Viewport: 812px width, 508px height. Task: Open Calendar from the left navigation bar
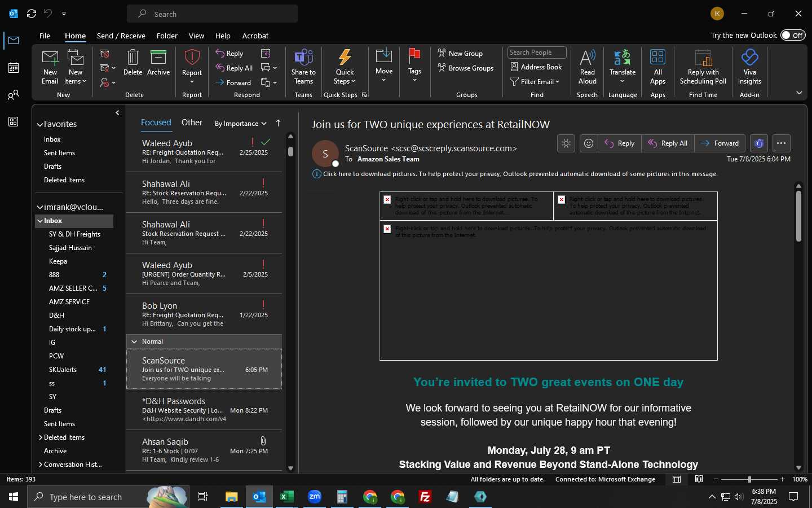(x=14, y=68)
